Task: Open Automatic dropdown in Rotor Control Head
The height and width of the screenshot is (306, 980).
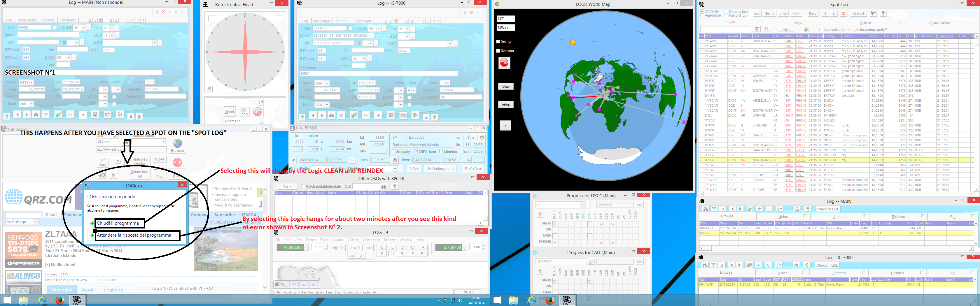Action: [261, 121]
